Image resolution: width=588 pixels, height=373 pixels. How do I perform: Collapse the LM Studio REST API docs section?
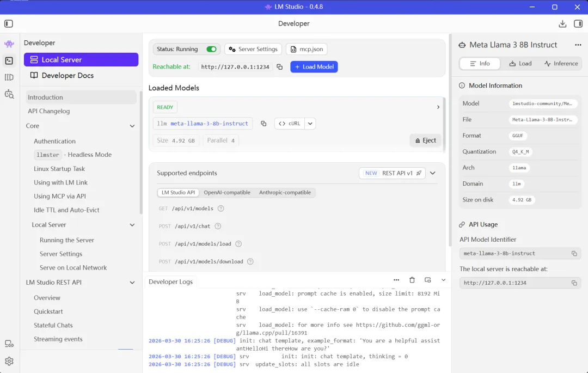tap(132, 283)
